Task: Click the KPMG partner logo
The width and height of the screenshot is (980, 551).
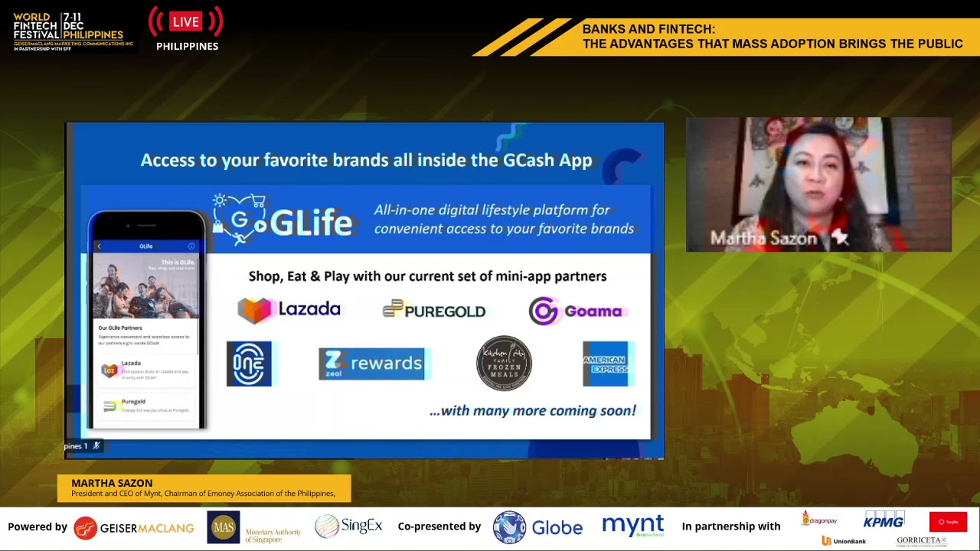Action: (884, 520)
